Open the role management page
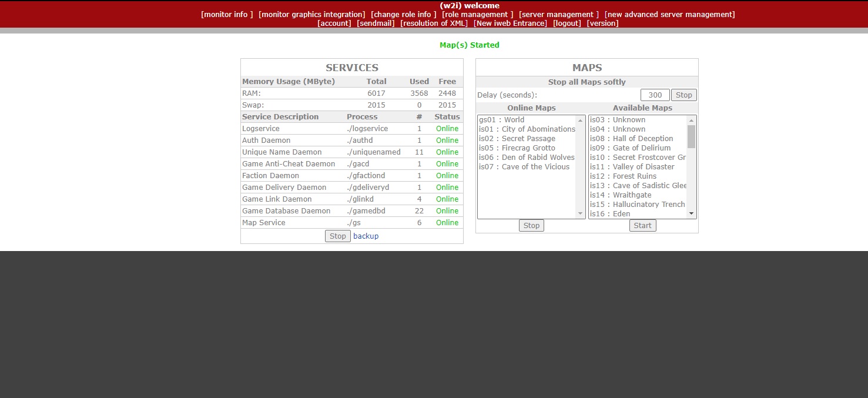The height and width of the screenshot is (398, 868). click(477, 15)
